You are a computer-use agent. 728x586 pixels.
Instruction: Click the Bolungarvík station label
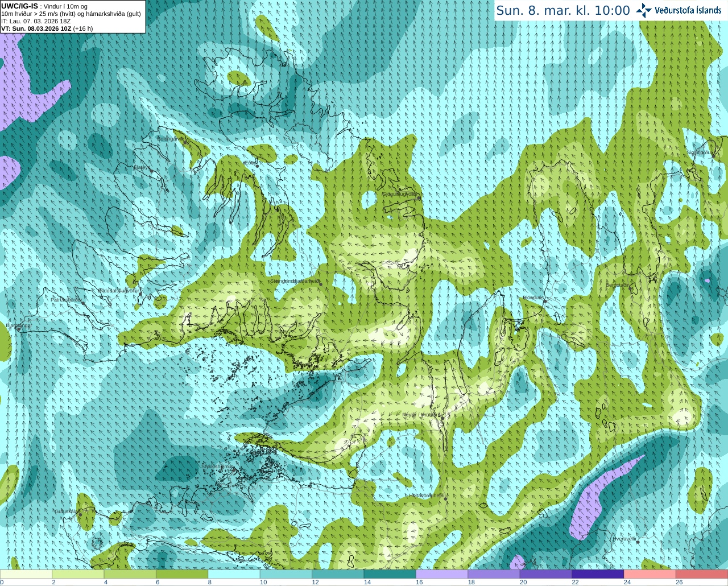pyautogui.click(x=171, y=139)
